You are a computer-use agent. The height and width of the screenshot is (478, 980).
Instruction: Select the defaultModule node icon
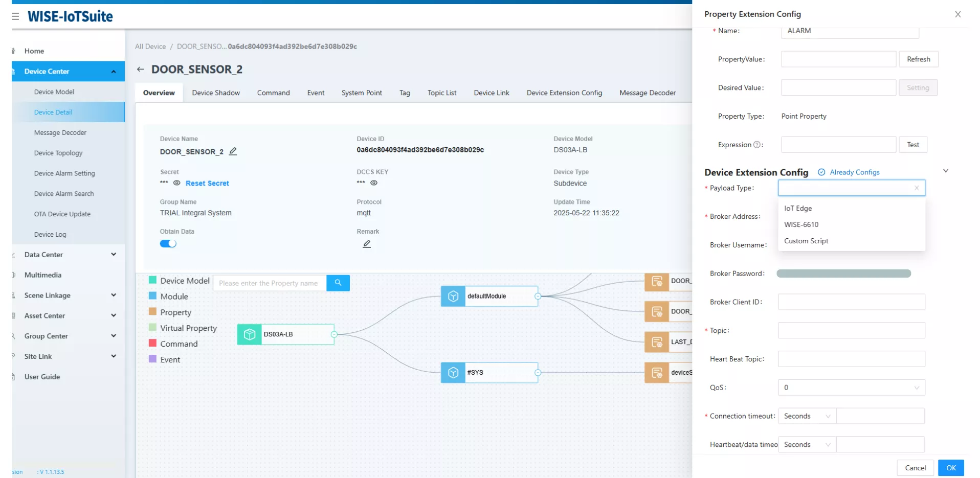453,296
